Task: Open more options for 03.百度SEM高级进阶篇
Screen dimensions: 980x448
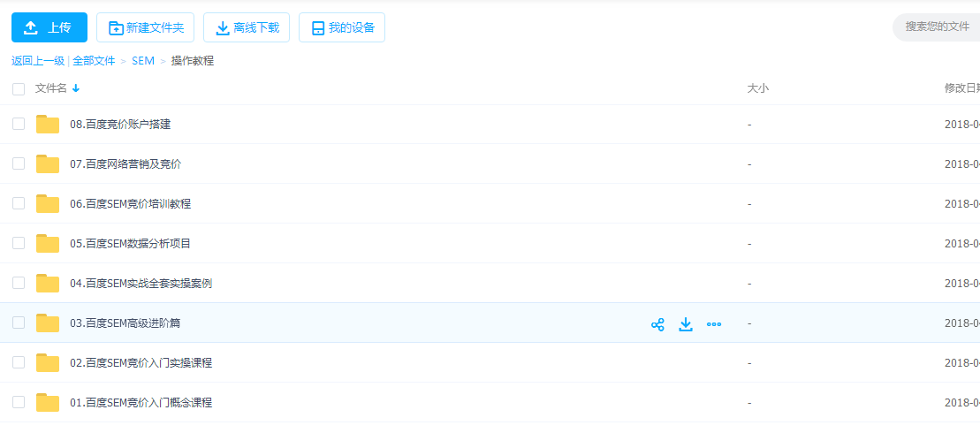Action: pyautogui.click(x=714, y=324)
